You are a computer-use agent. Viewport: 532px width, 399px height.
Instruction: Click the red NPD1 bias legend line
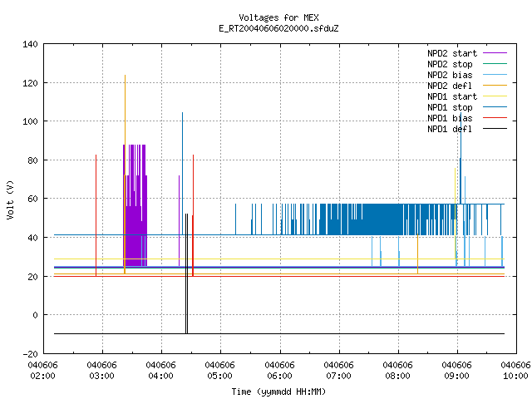495,118
